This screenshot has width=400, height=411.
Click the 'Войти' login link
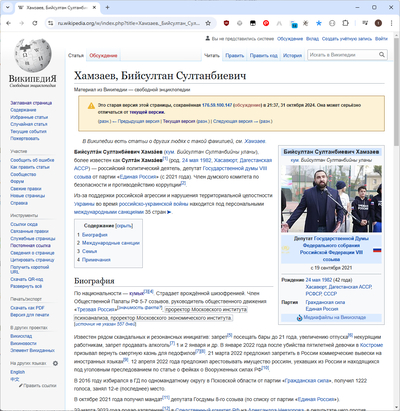tap(381, 39)
